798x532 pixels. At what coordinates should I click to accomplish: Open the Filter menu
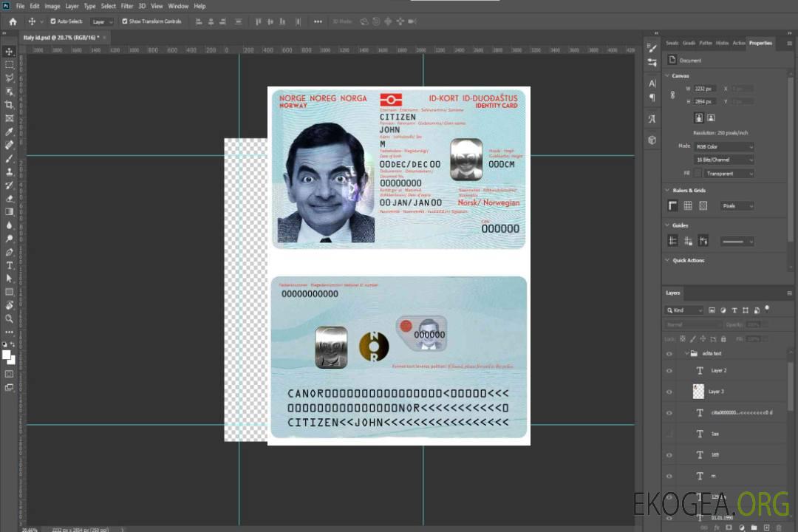[127, 6]
